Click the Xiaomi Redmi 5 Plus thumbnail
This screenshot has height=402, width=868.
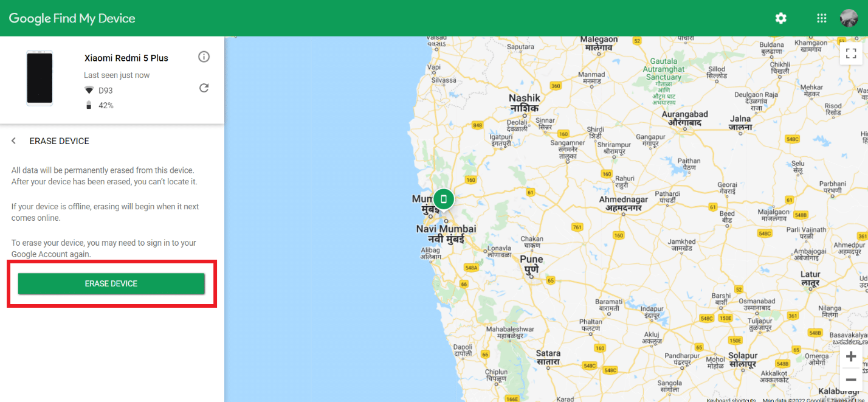point(40,78)
